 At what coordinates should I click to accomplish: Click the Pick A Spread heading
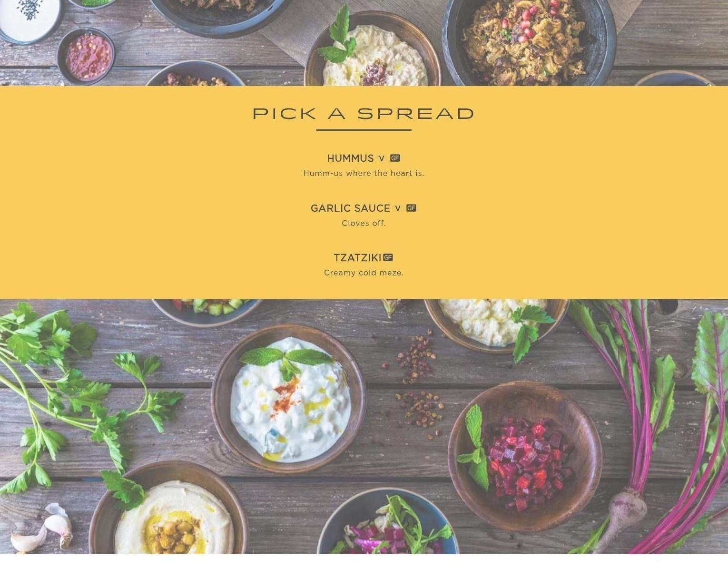[x=364, y=114]
